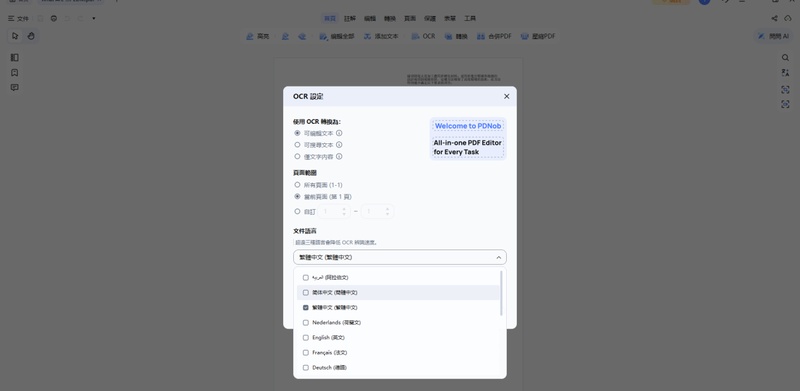Click the custom range end page field
The width and height of the screenshot is (800, 391).
(378, 211)
